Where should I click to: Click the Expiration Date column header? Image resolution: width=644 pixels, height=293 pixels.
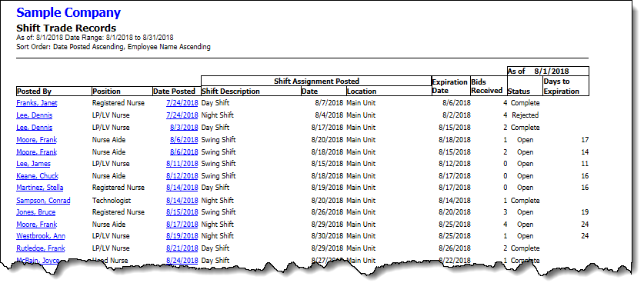click(x=451, y=86)
